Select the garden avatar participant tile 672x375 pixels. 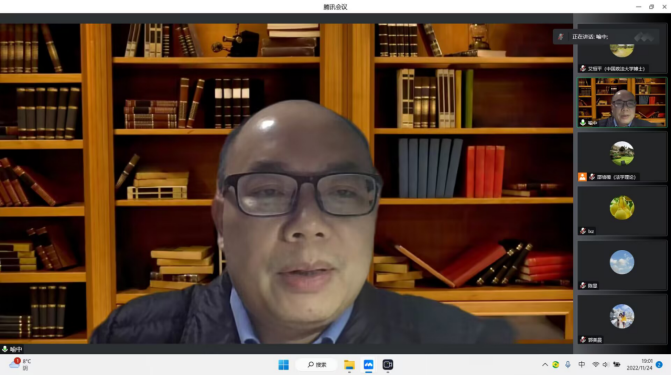coord(622,156)
